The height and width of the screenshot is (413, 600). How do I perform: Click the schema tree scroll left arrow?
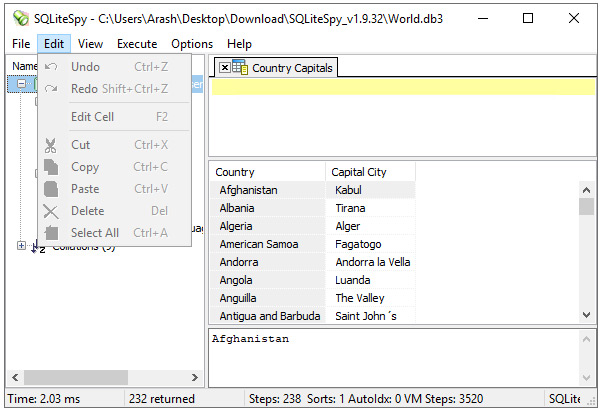point(15,377)
